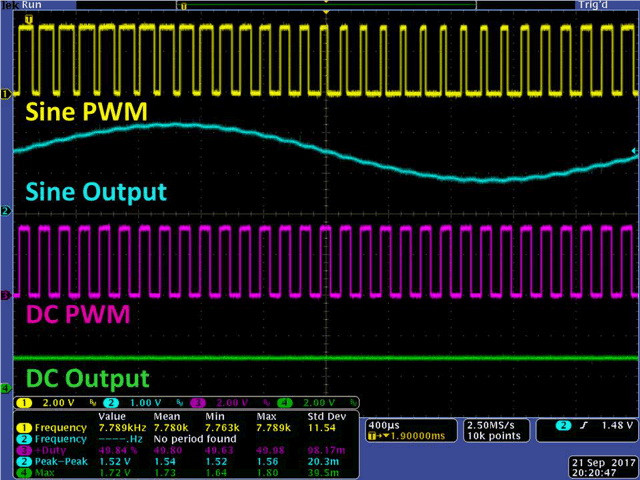The width and height of the screenshot is (640, 480).
Task: Click the magenta 3 badge beside +Duty
Action: pos(24,451)
